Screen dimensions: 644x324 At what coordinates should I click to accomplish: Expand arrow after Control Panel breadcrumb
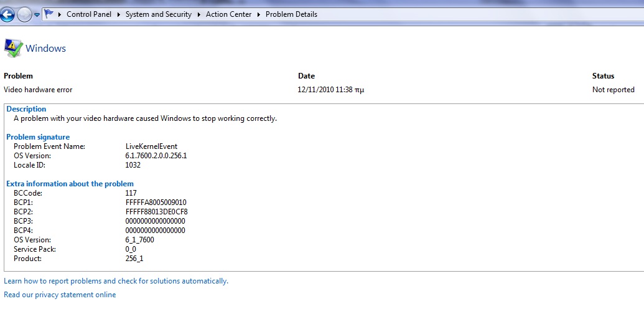[x=119, y=14]
